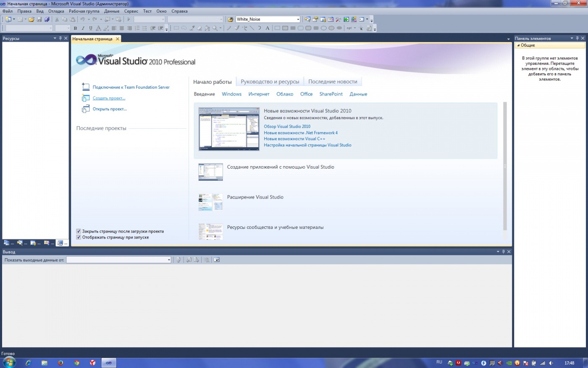Viewport: 588px width, 368px height.
Task: Click the Yandex browser taskbar icon
Action: (92, 363)
